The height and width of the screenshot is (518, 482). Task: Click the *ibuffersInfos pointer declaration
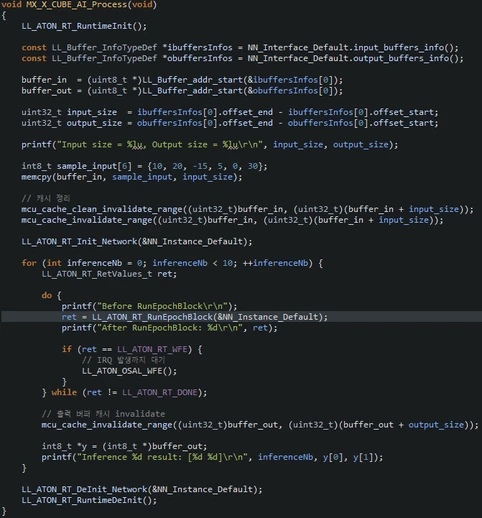pos(197,47)
